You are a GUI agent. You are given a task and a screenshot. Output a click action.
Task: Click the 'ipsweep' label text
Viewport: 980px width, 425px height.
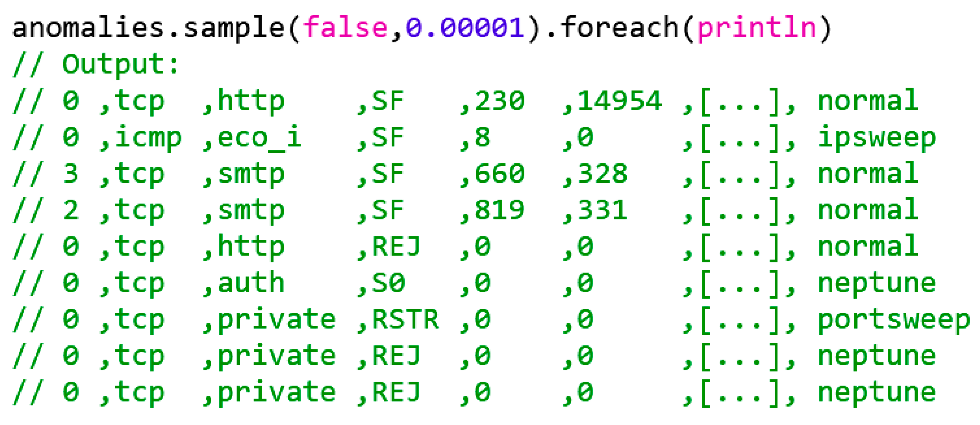click(x=877, y=138)
